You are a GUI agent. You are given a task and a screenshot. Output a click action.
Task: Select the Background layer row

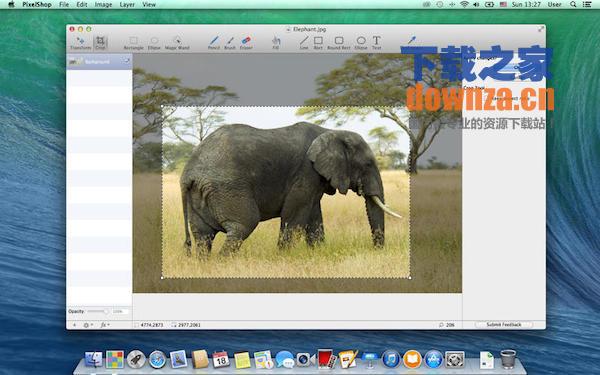[99, 61]
